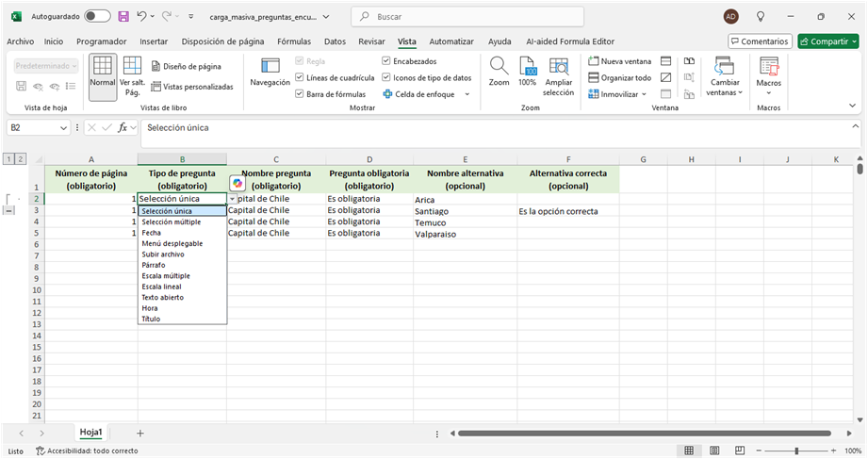Click the Compartir button
Image resolution: width=868 pixels, height=459 pixels.
827,41
